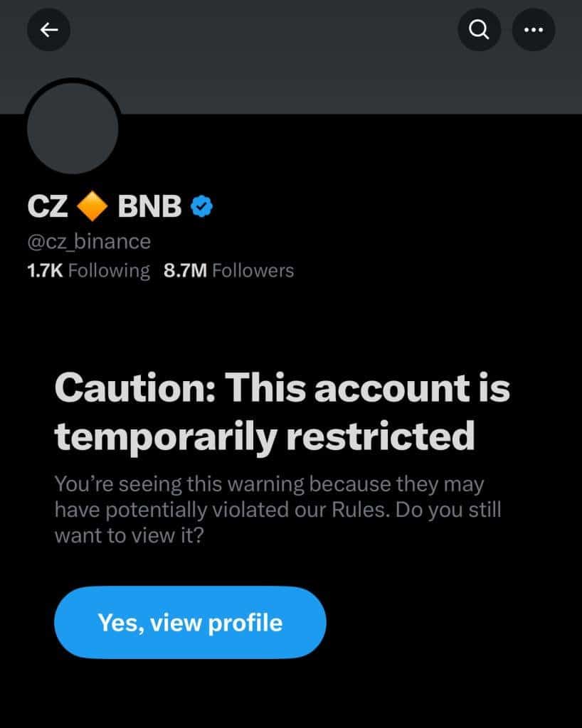582x728 pixels.
Task: Click the "BNB" text in display name
Action: (x=149, y=207)
